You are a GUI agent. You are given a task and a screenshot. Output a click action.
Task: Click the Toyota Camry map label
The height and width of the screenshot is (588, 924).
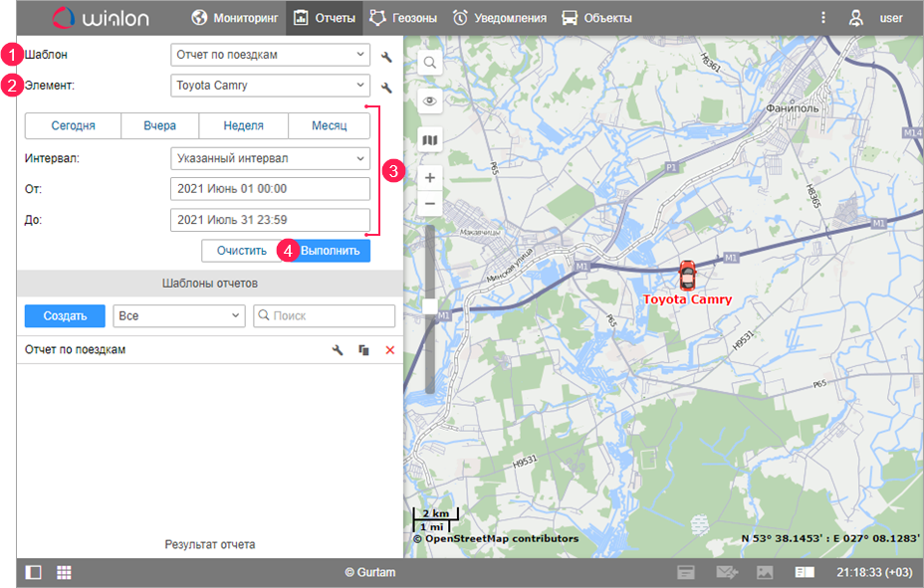(x=687, y=299)
